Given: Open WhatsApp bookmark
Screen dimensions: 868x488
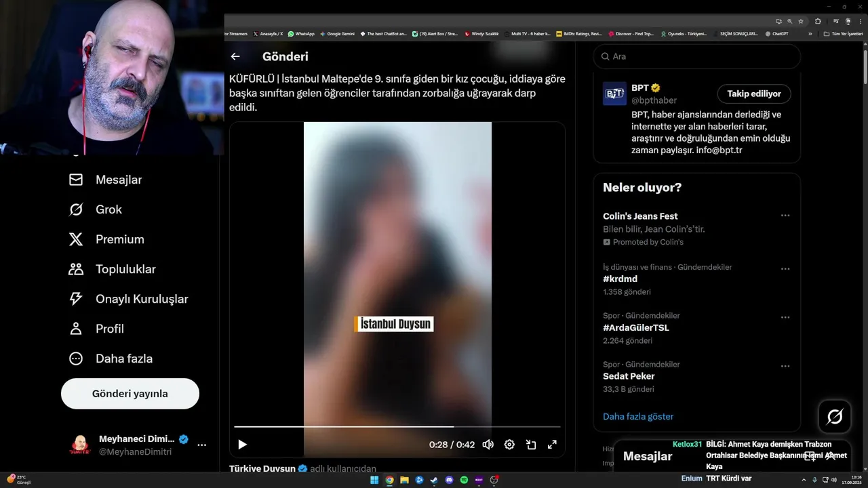Looking at the screenshot, I should coord(301,33).
